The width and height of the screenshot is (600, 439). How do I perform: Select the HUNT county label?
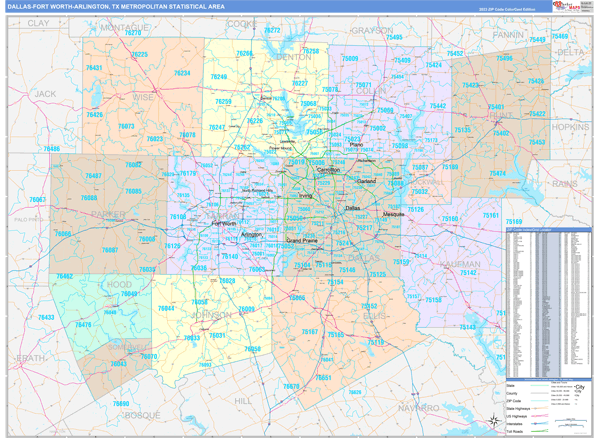tap(501, 115)
